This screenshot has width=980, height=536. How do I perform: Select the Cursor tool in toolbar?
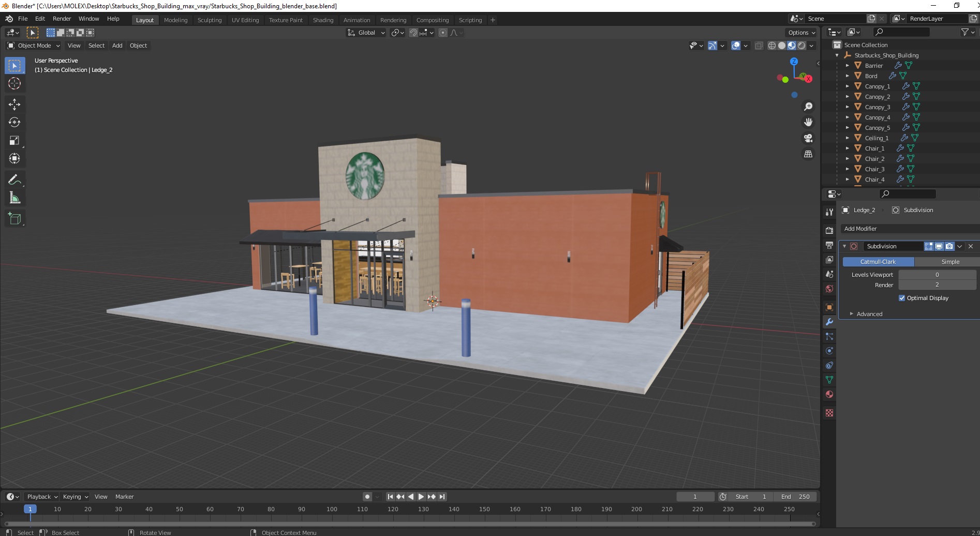(14, 83)
